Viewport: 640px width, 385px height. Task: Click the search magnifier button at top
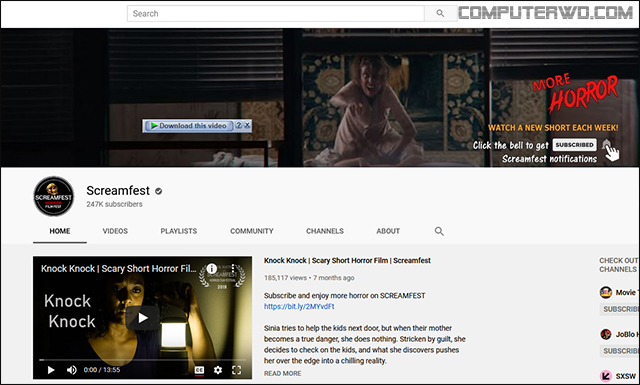[x=440, y=13]
